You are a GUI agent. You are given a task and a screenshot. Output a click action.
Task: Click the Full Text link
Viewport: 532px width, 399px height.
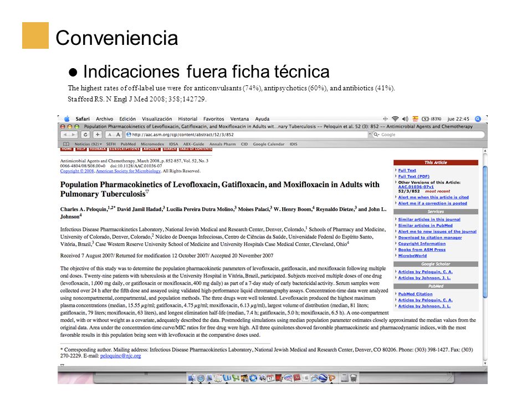pyautogui.click(x=407, y=170)
